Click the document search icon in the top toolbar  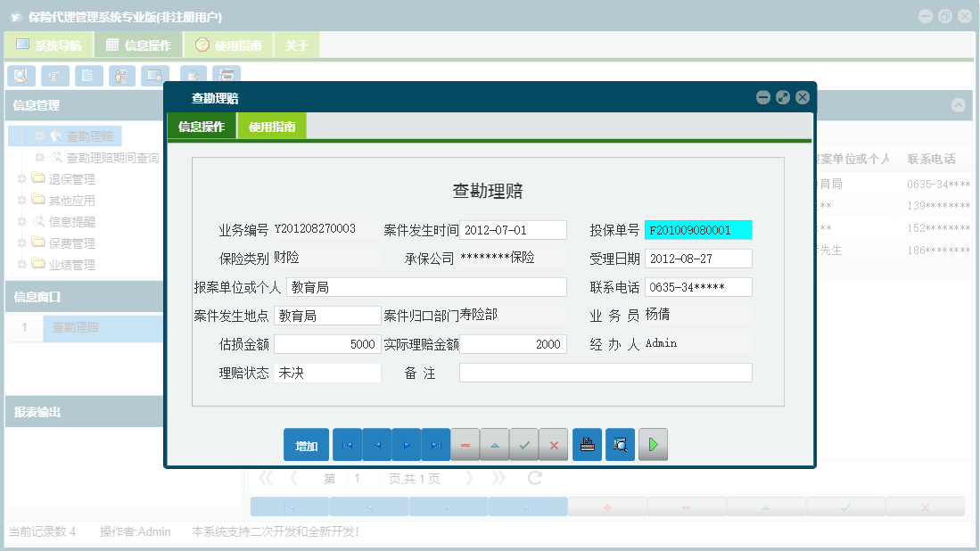[21, 76]
